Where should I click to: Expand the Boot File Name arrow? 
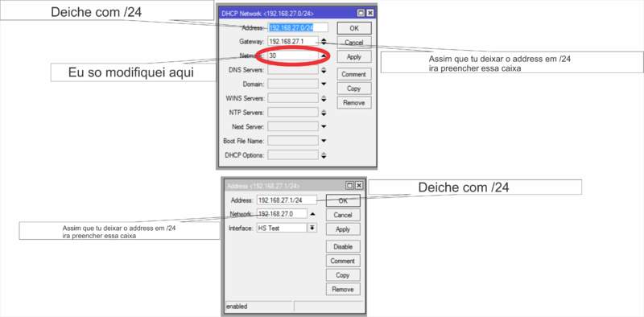pyautogui.click(x=324, y=141)
